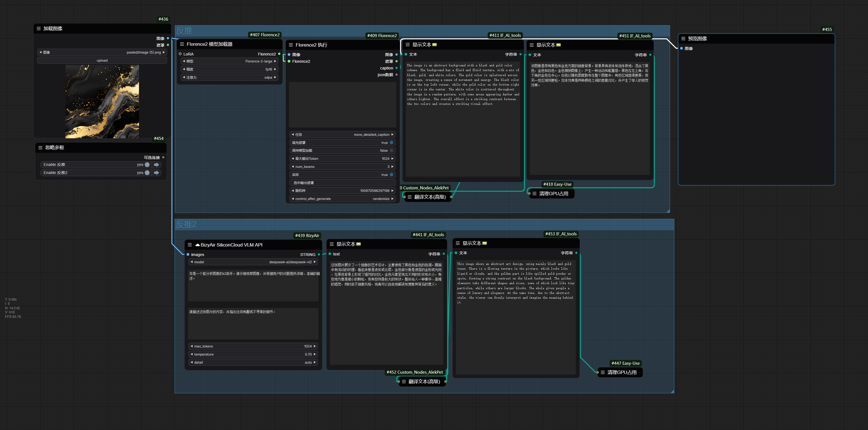Click the arrow icon beside Enable 反推

156,165
